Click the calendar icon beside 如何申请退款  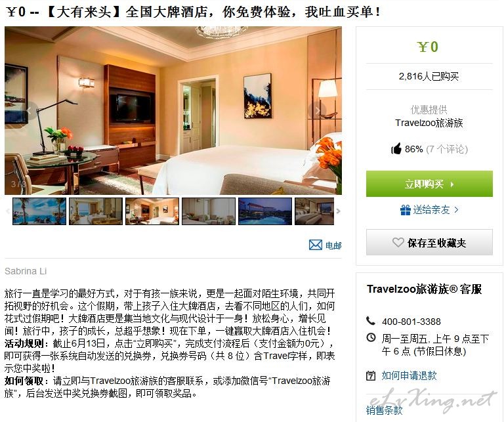point(371,375)
